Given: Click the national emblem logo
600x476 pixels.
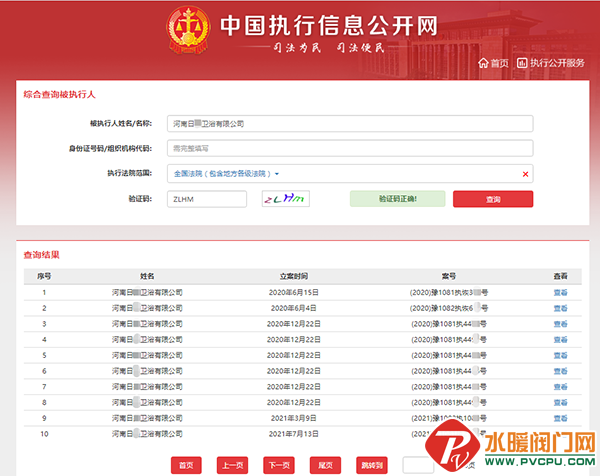Looking at the screenshot, I should (x=188, y=30).
